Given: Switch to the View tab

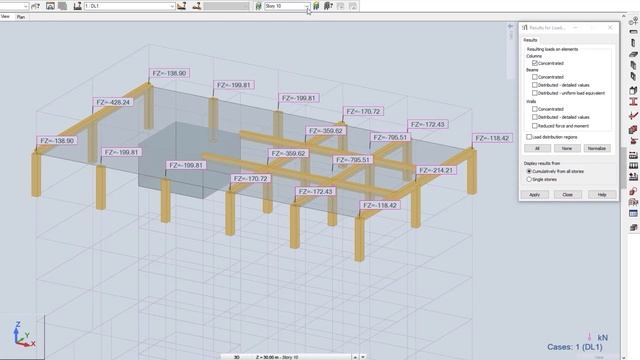Looking at the screenshot, I should click(5, 17).
